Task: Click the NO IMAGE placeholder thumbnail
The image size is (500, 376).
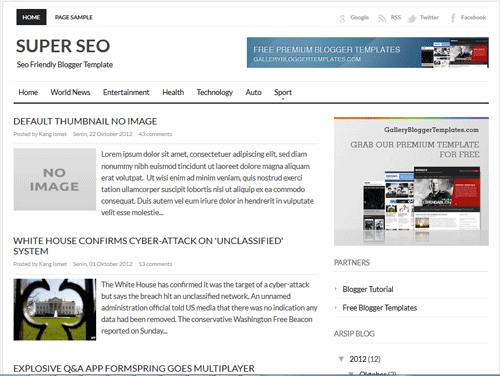Action: (55, 179)
